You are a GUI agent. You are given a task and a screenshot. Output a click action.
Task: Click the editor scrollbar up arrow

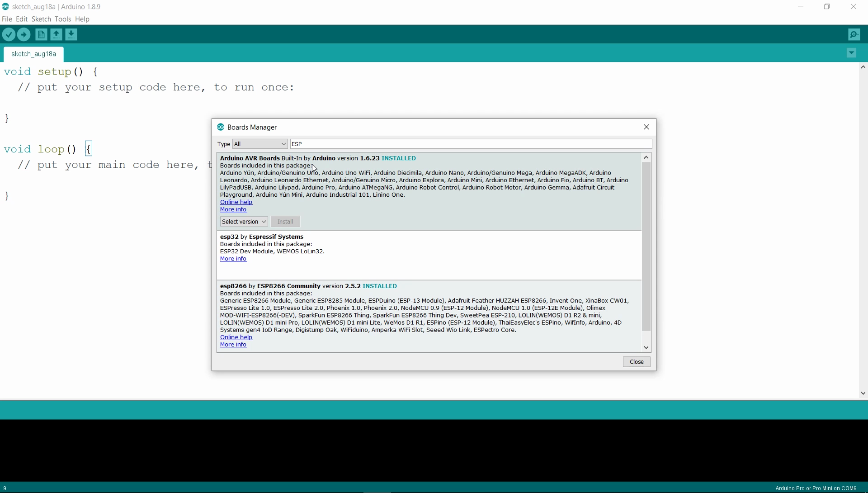pos(863,67)
